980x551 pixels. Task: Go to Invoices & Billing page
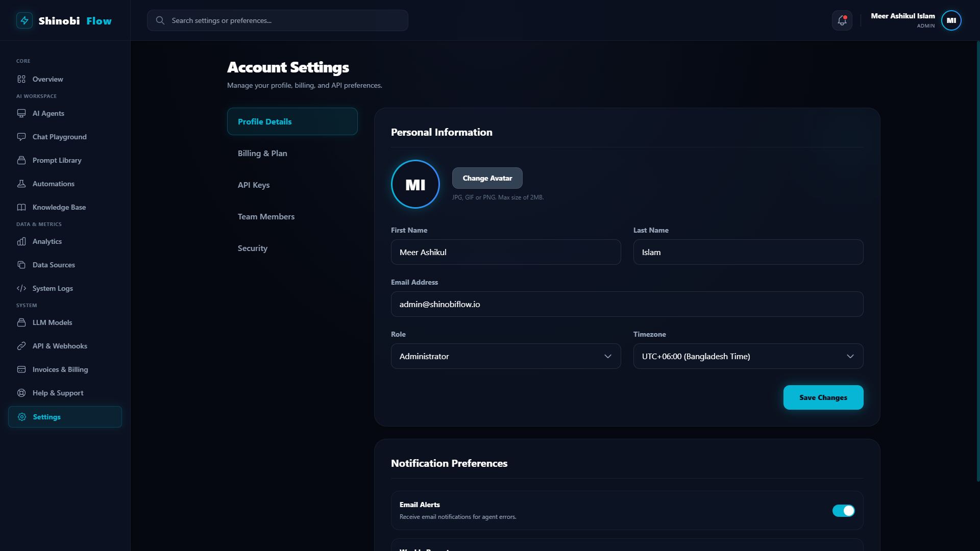click(65, 369)
